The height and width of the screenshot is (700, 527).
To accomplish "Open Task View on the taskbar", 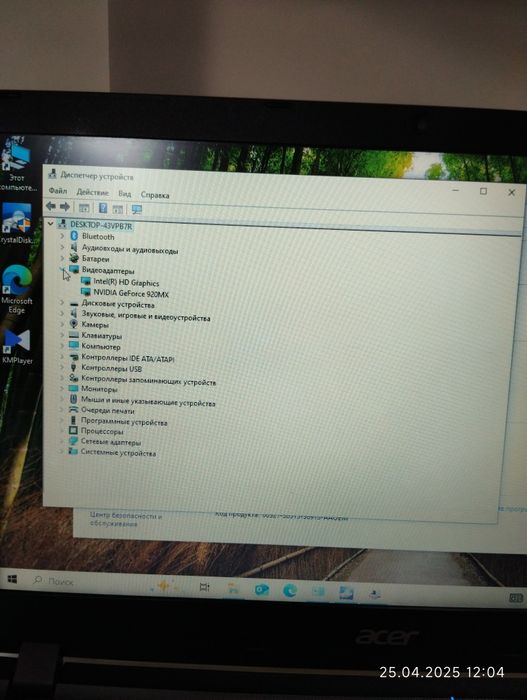I will click(x=205, y=588).
